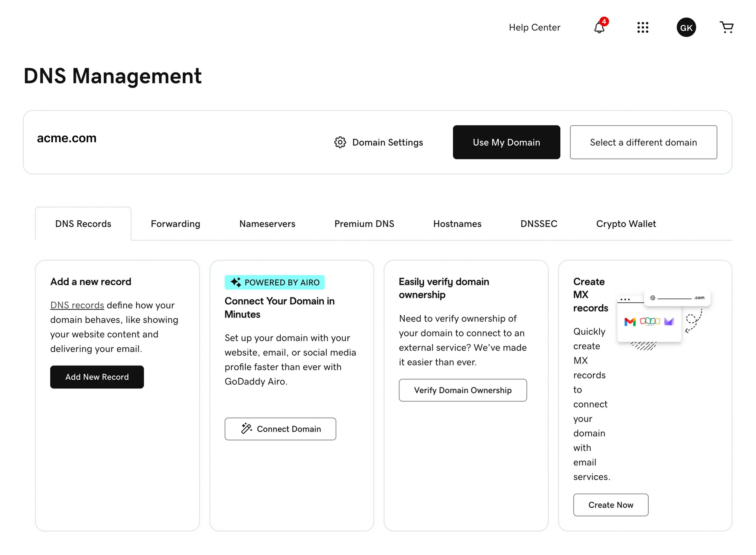This screenshot has width=756, height=555.
Task: Click the DNS Management heading
Action: coord(112,76)
